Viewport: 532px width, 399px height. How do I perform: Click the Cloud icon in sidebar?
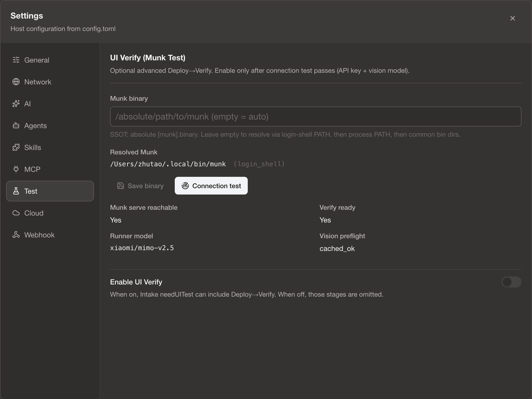16,213
